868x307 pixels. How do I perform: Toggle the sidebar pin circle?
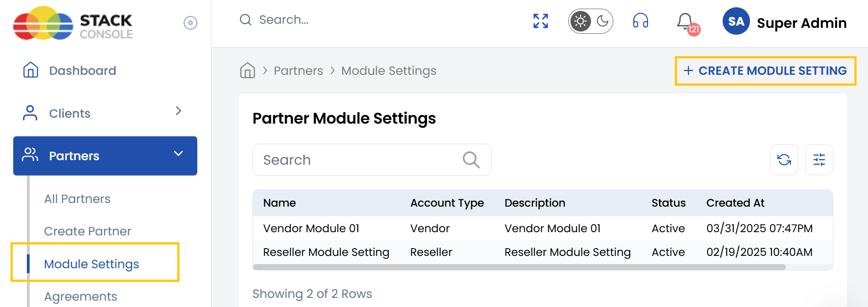[x=190, y=23]
